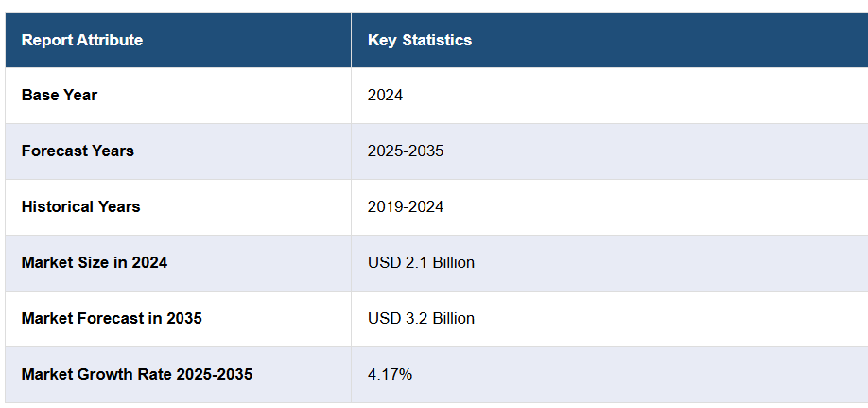This screenshot has width=868, height=408.
Task: Select the Market Growth Rate 2025-2035 label
Action: (x=137, y=374)
